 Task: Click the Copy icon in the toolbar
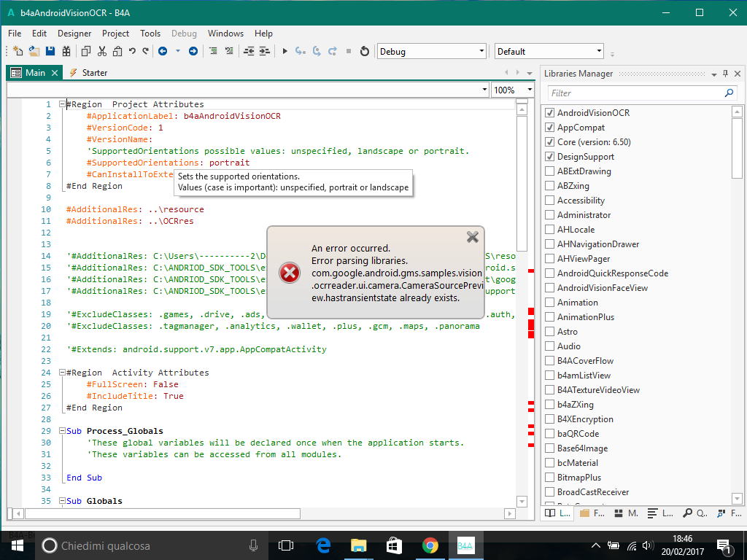coord(86,51)
